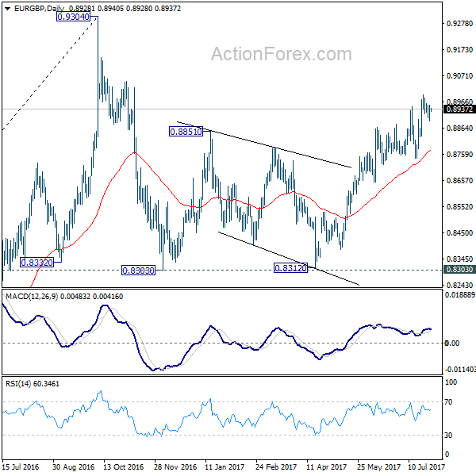The width and height of the screenshot is (476, 476).
Task: Click the 0.92780 price axis value
Action: pos(459,23)
